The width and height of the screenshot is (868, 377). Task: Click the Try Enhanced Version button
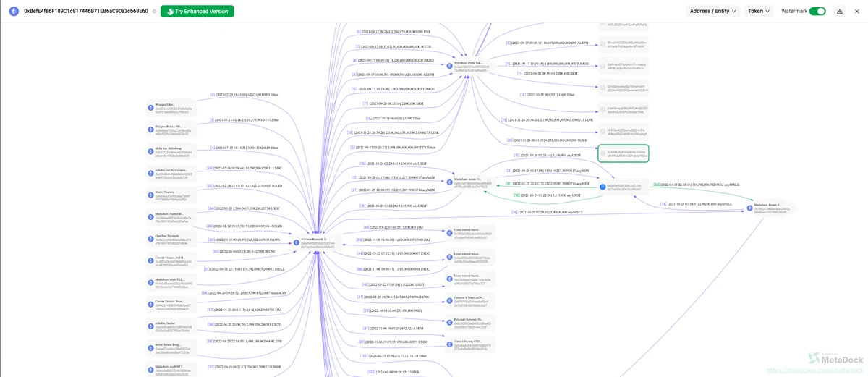coord(197,12)
